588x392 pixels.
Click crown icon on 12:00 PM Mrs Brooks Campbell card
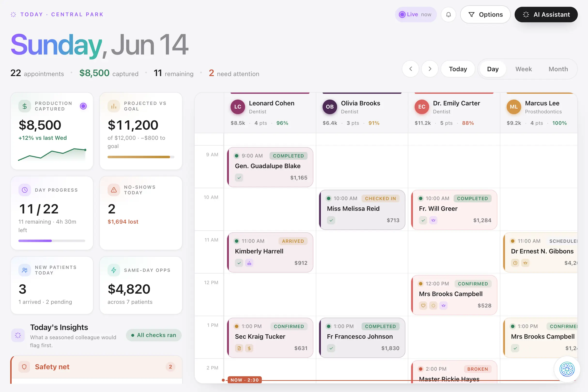443,306
